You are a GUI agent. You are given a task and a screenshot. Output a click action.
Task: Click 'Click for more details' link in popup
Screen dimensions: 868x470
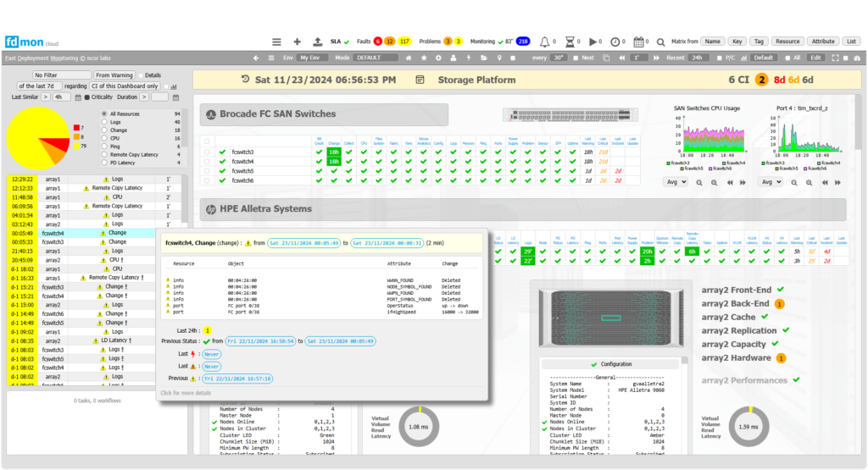coord(186,393)
